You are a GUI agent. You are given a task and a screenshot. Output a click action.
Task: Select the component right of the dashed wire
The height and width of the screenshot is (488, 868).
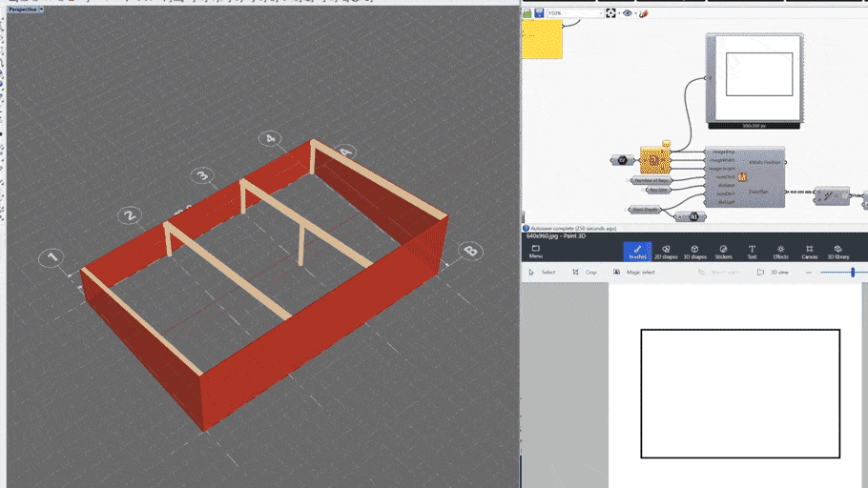[x=832, y=195]
